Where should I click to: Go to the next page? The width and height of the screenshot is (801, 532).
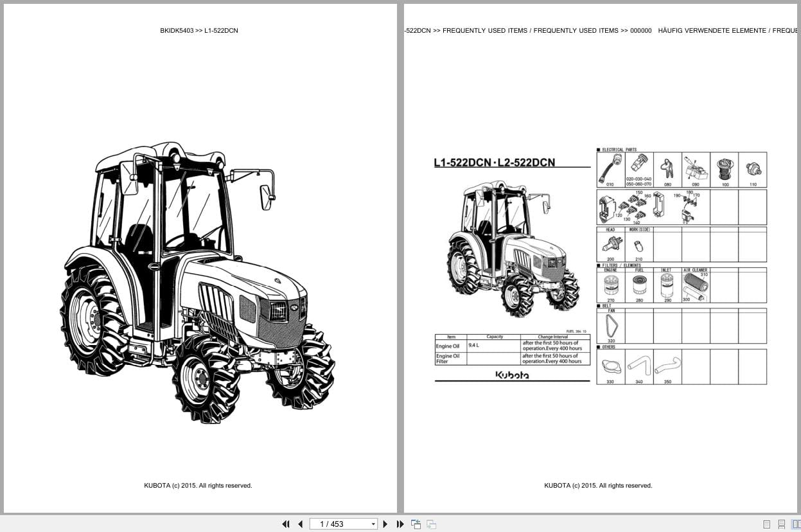[x=385, y=524]
